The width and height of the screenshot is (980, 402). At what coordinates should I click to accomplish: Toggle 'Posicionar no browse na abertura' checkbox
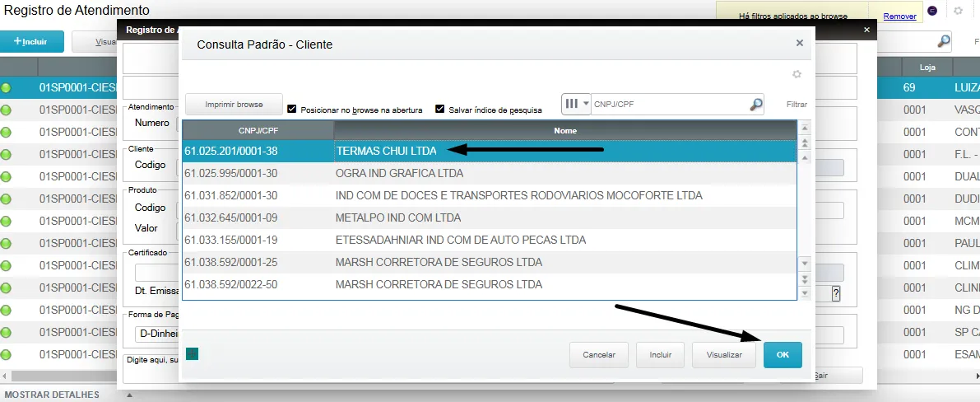291,109
